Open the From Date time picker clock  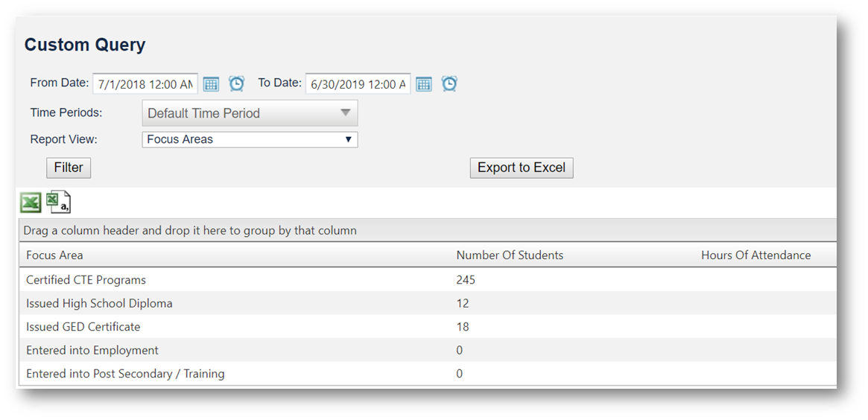click(236, 83)
